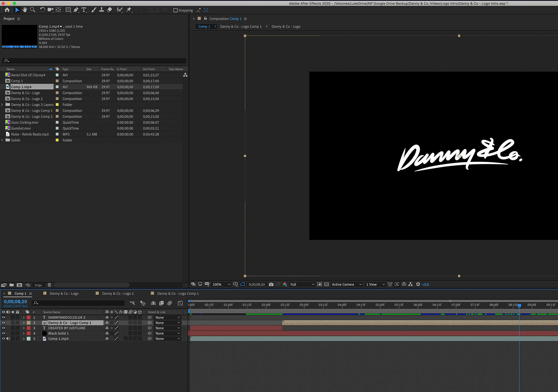This screenshot has width=558, height=392.
Task: Click the 8 bpc color depth button
Action: point(38,285)
